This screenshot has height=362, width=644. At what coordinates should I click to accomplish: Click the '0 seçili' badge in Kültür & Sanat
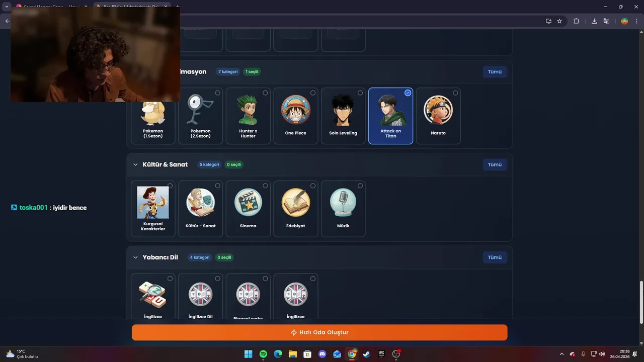coord(234,164)
